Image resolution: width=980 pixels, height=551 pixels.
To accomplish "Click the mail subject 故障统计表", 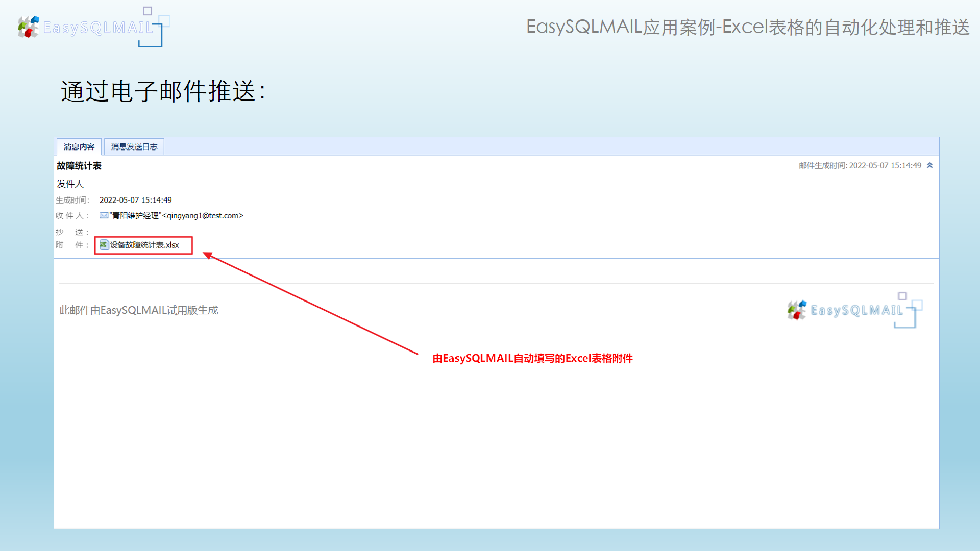I will tap(79, 166).
